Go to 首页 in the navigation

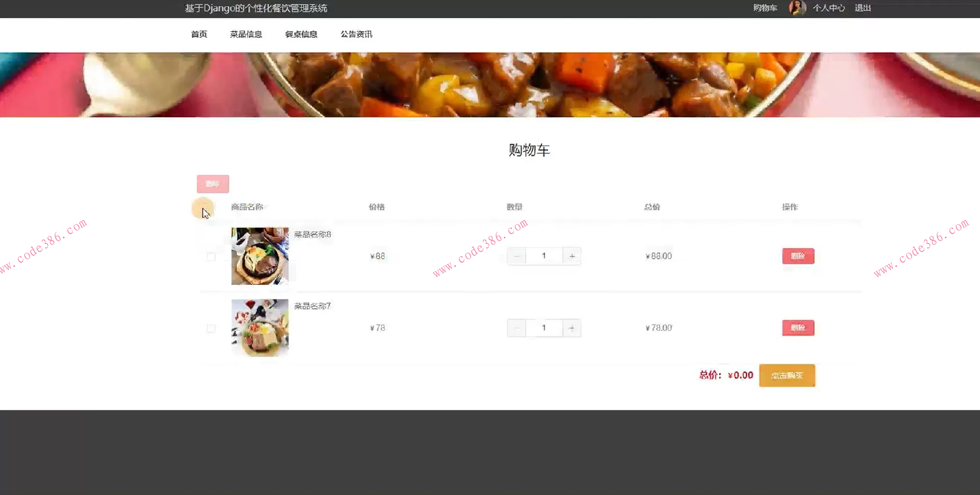[199, 34]
